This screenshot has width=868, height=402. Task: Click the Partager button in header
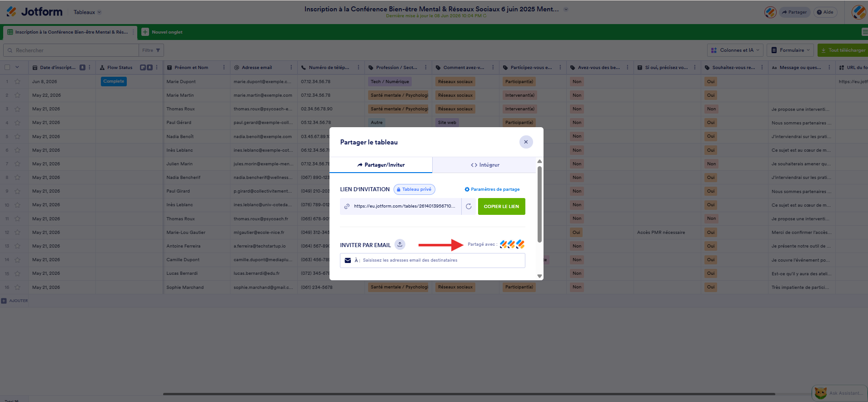pyautogui.click(x=795, y=12)
